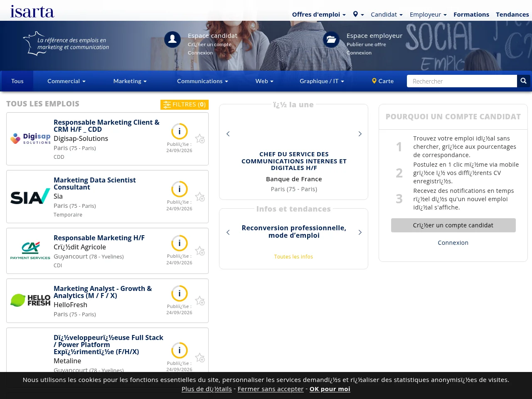Open Responsable Marketing H/F job
Screen dimensions: 532x399
pos(99,238)
